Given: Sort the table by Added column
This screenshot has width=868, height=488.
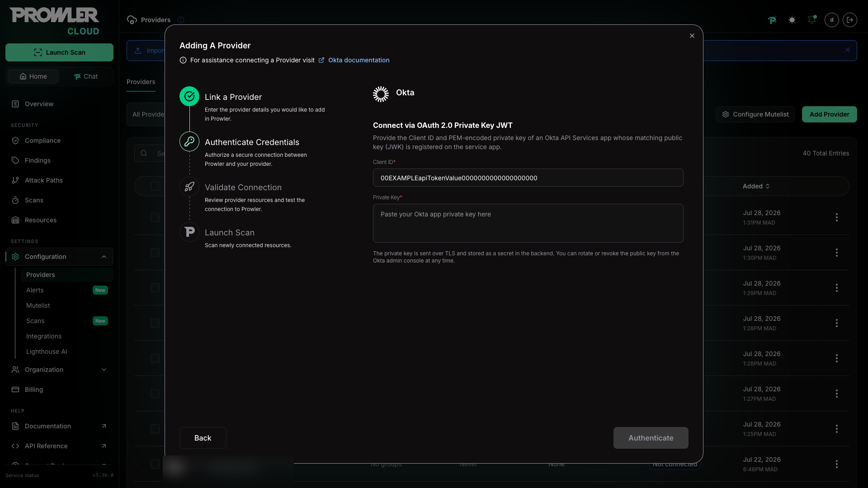Looking at the screenshot, I should [x=756, y=186].
